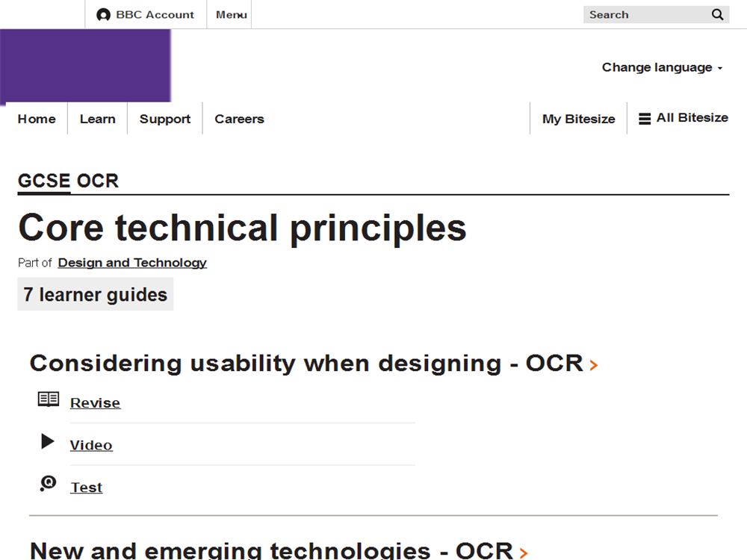Click the Considering usability when designing heading
The width and height of the screenshot is (747, 560).
point(306,364)
